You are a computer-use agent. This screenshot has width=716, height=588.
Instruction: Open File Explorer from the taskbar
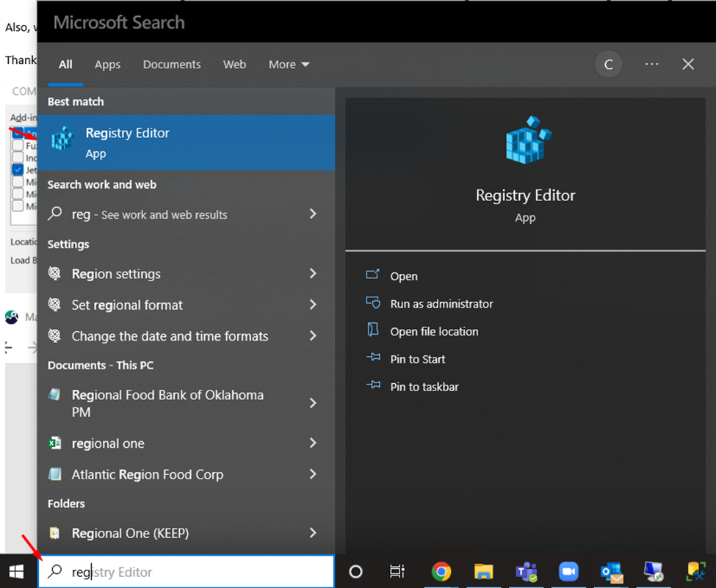pyautogui.click(x=483, y=572)
